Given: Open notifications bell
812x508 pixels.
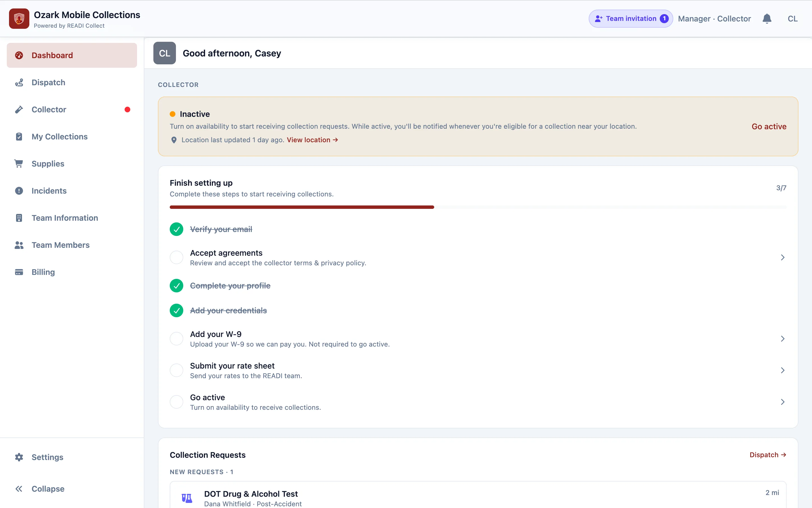Looking at the screenshot, I should coord(767,18).
